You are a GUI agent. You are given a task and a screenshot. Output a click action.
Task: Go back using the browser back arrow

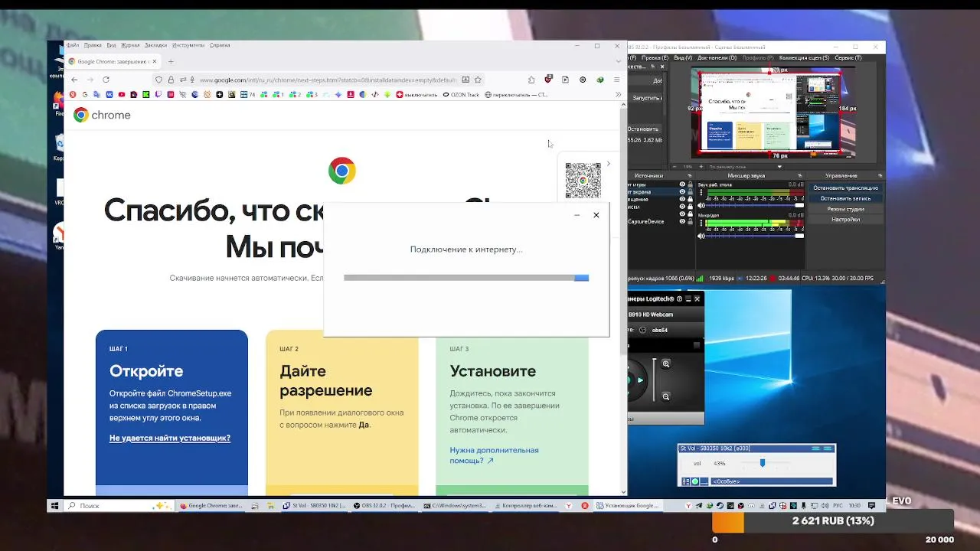click(74, 80)
